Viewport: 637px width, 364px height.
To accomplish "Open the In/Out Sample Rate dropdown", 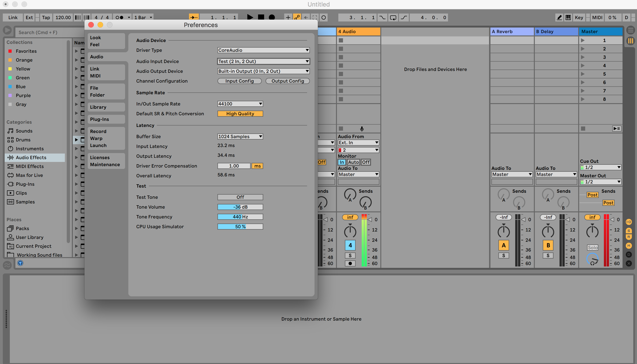I will (x=240, y=104).
